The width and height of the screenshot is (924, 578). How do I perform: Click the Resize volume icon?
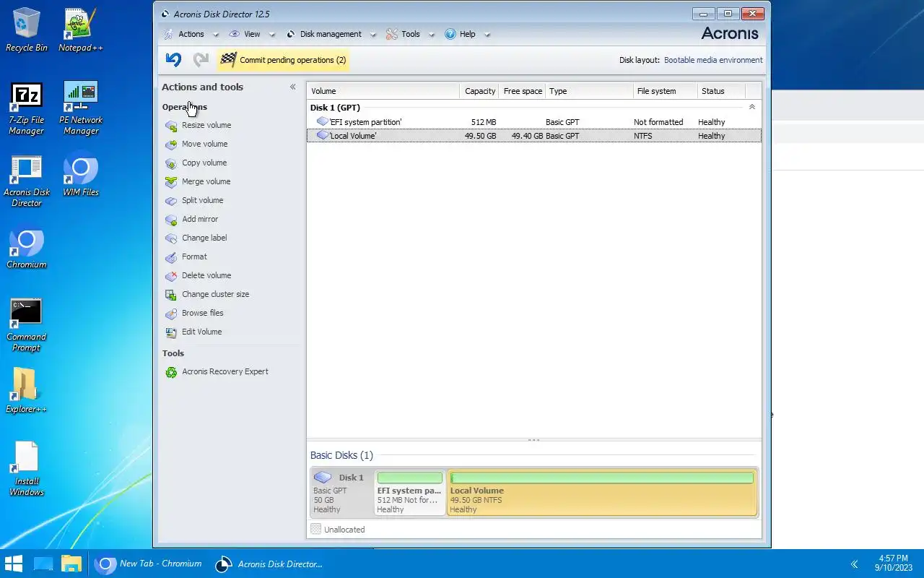coord(171,126)
